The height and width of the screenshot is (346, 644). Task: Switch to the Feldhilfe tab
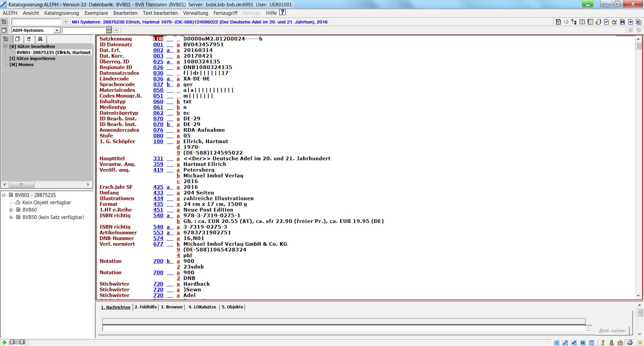(146, 307)
